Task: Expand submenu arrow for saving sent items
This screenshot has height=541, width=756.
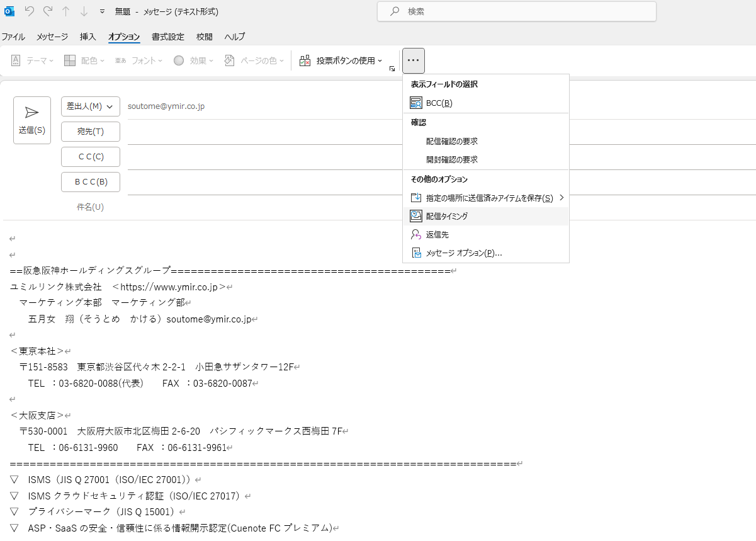Action: pos(561,198)
